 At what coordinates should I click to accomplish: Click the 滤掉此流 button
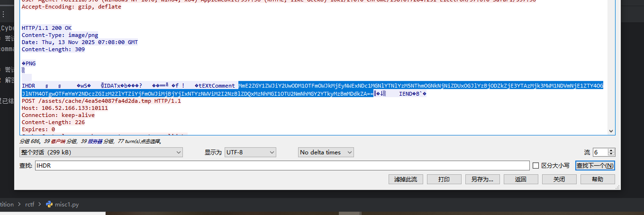(x=406, y=179)
